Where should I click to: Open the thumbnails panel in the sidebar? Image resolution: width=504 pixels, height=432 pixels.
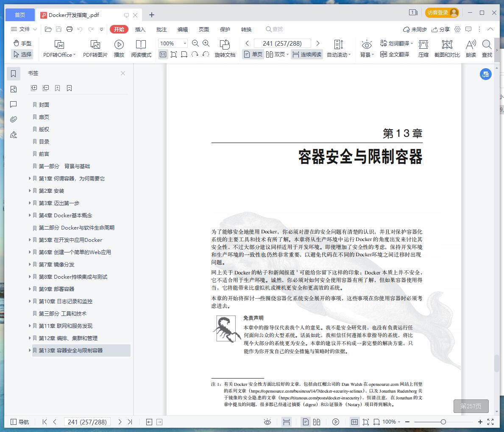(14, 89)
